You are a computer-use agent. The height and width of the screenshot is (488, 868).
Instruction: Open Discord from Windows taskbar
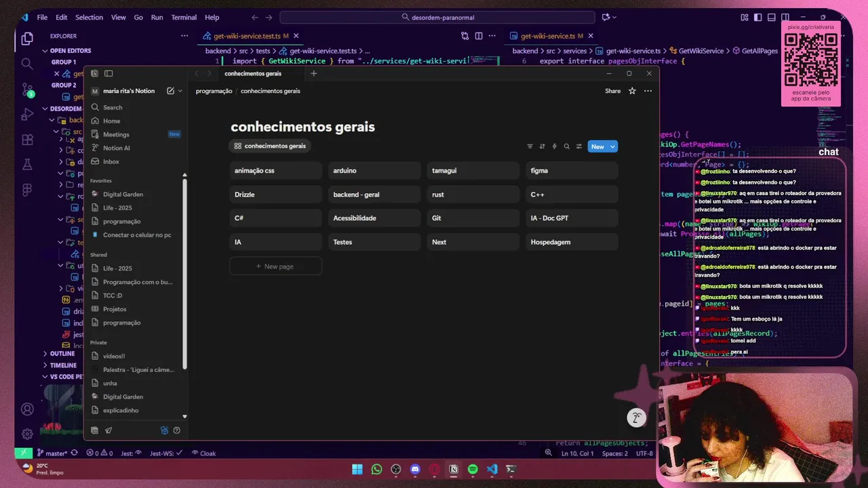coord(415,469)
